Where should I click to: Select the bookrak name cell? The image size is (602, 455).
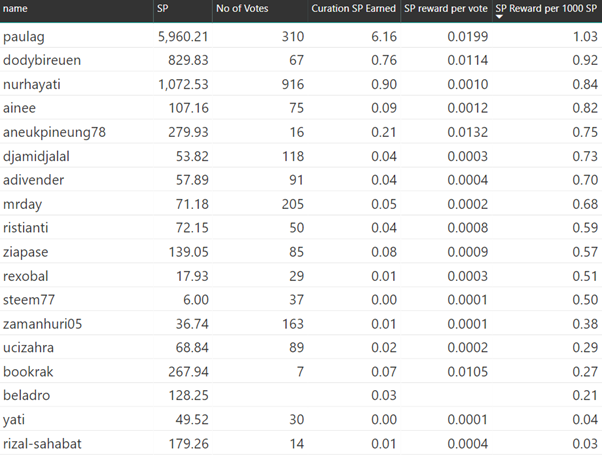click(28, 372)
